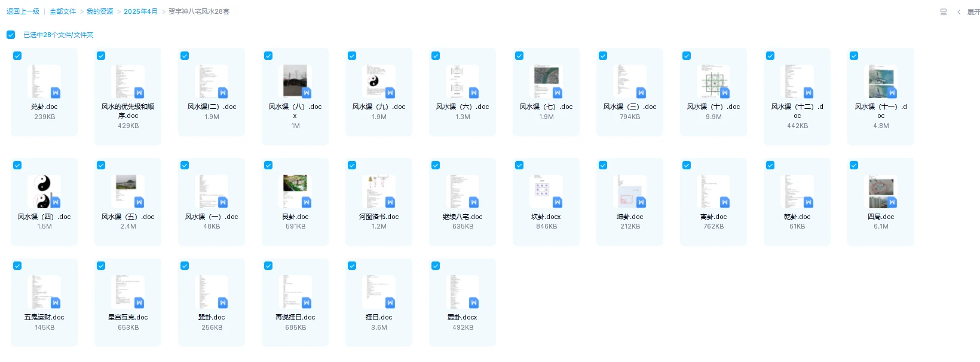Screen dimensions: 980x362
Task: Open the 全部文件 breadcrumb
Action: click(x=63, y=11)
